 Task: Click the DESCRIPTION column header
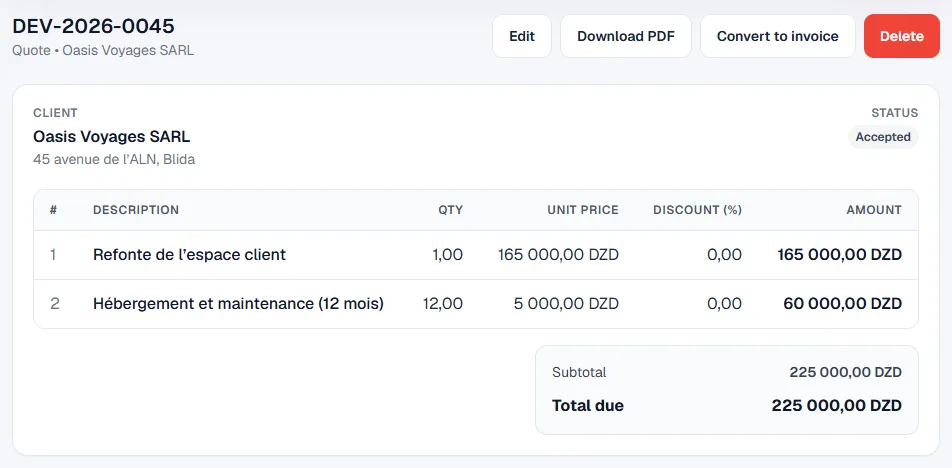click(136, 210)
